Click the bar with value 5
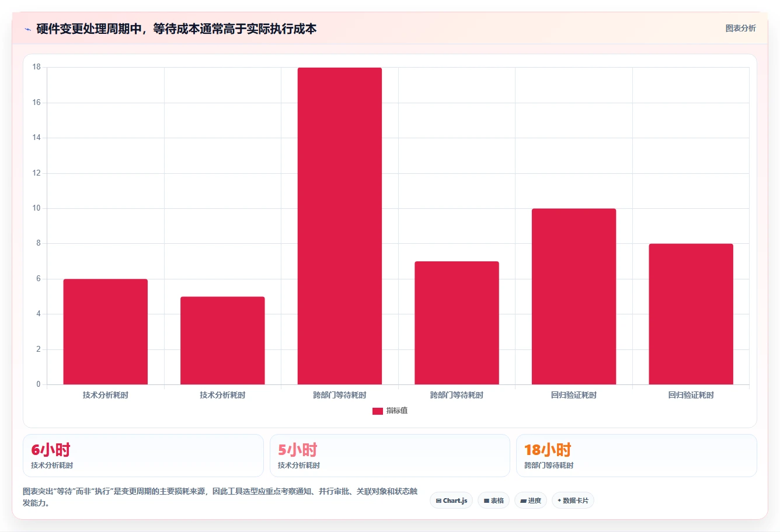Screen dimensions: 780x532 (x=222, y=341)
